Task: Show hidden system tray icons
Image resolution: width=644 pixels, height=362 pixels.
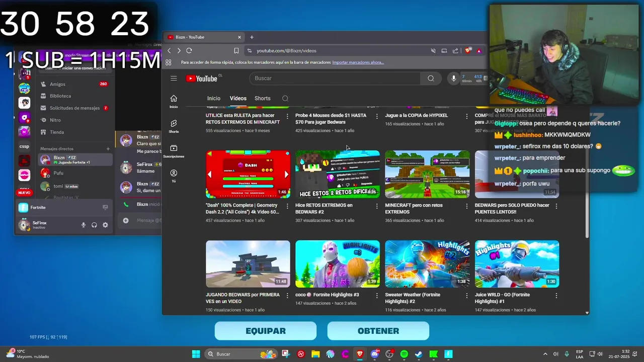Action: (545, 354)
